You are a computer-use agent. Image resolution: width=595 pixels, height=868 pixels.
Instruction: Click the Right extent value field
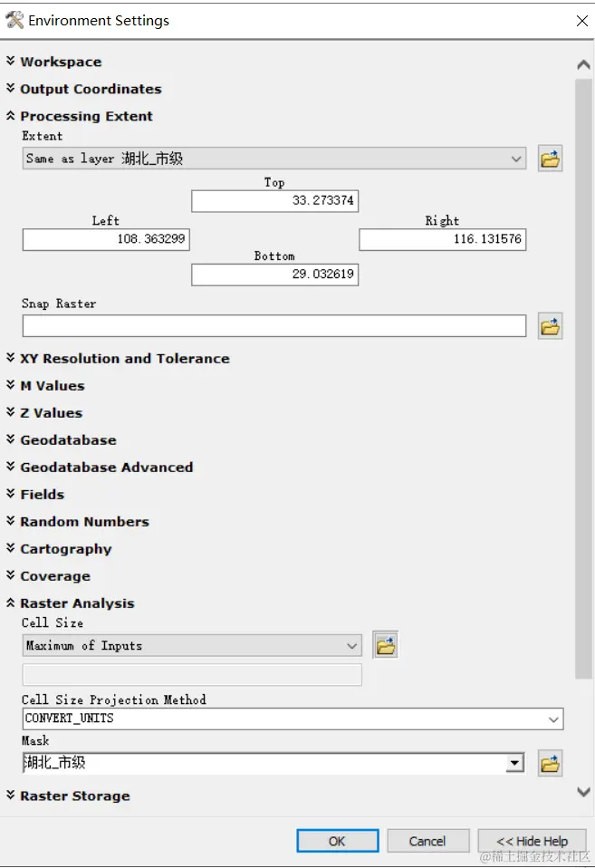tap(442, 239)
